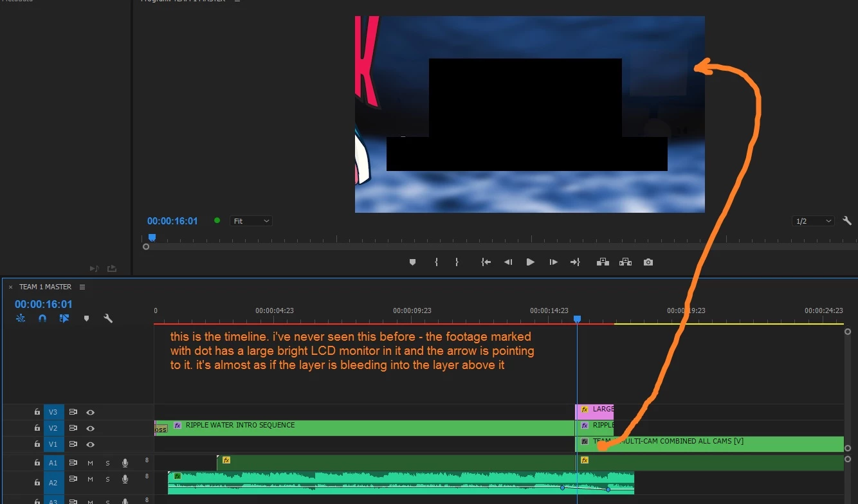858x504 pixels.
Task: Toggle Snap magnet in timeline
Action: click(x=42, y=318)
